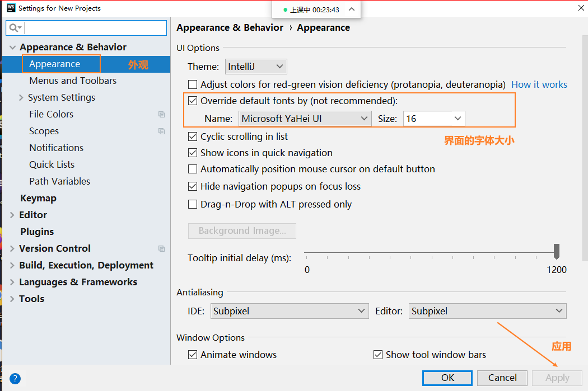Screen dimensions: 588x391
Task: Click the Version Control project-level icon
Action: [x=162, y=249]
